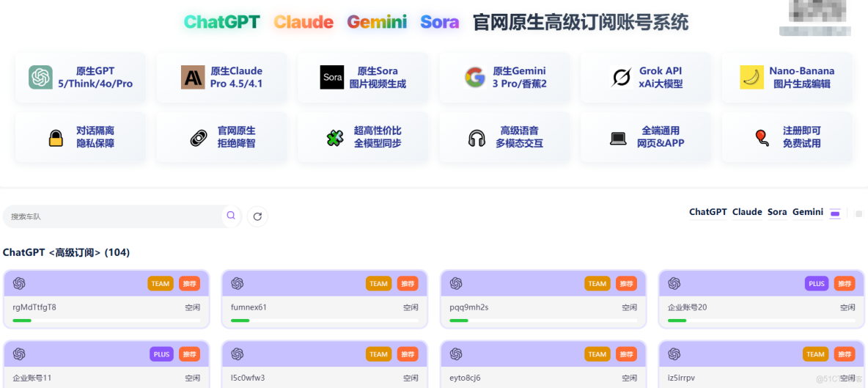This screenshot has width=868, height=388.
Task: Refresh the team list with circular arrow
Action: [257, 216]
